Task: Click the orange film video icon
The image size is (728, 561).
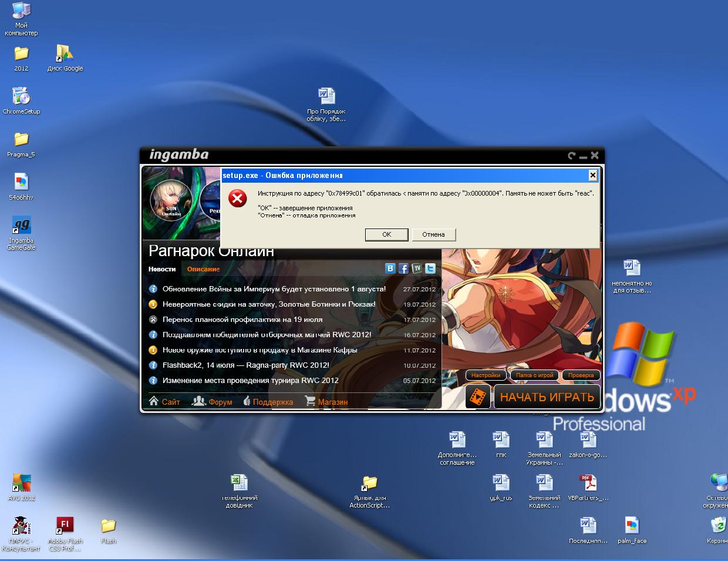Action: pyautogui.click(x=478, y=397)
